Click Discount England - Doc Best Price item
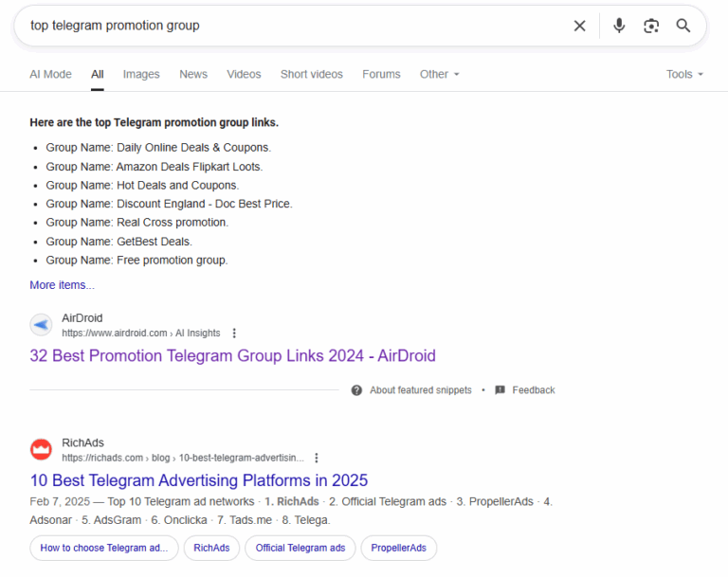The image size is (728, 577). click(169, 204)
